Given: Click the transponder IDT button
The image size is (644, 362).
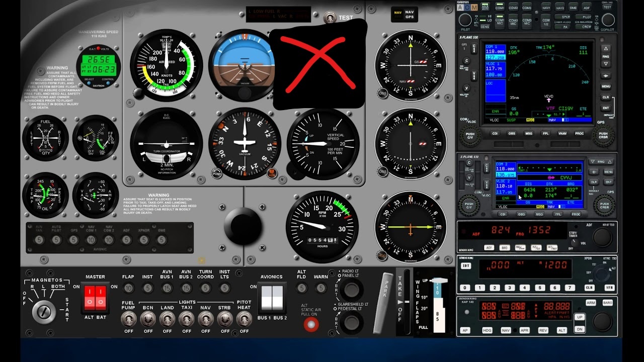Looking at the screenshot, I should (x=466, y=265).
